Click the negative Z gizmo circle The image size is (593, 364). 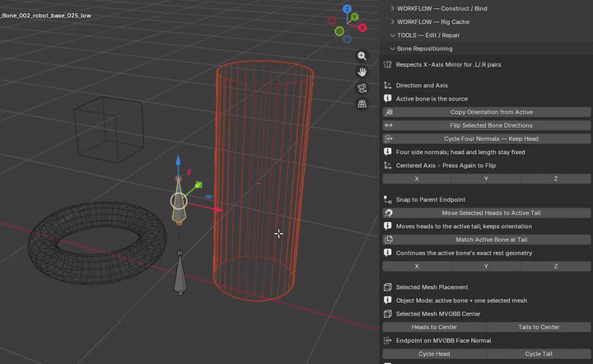[348, 39]
